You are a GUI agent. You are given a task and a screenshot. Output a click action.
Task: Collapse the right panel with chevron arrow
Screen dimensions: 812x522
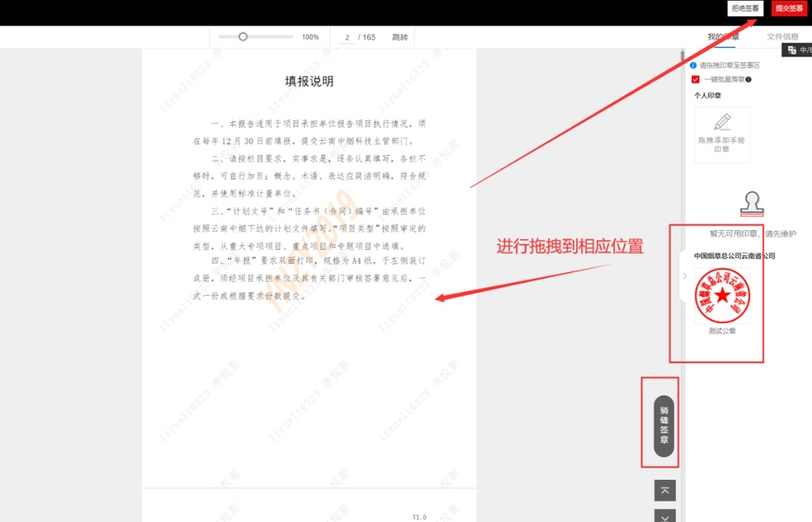684,276
